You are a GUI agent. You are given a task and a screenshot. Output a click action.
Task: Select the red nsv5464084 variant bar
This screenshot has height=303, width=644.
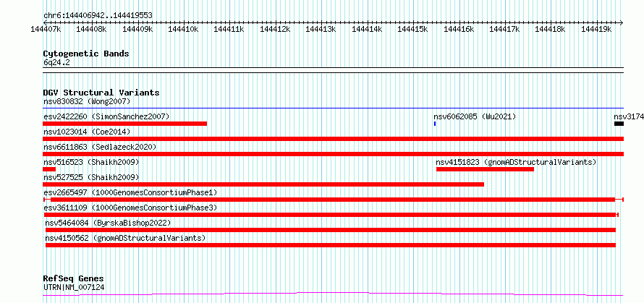click(331, 230)
